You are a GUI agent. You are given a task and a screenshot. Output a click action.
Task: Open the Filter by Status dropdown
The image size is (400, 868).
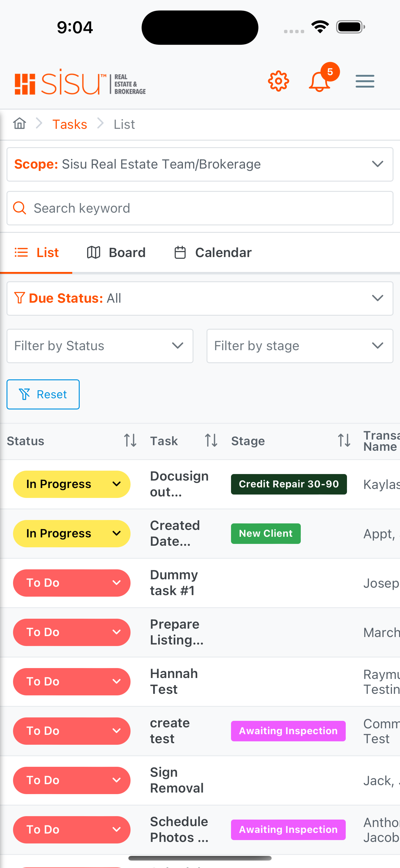100,346
